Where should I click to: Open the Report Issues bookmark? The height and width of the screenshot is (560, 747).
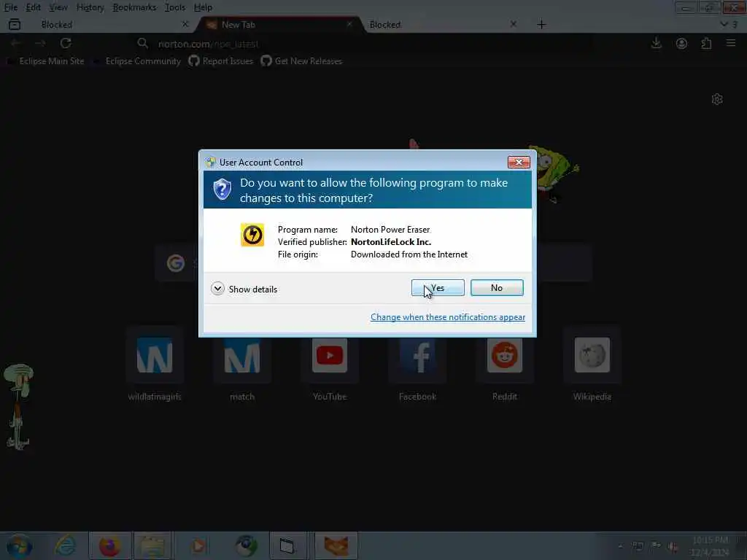pos(221,61)
